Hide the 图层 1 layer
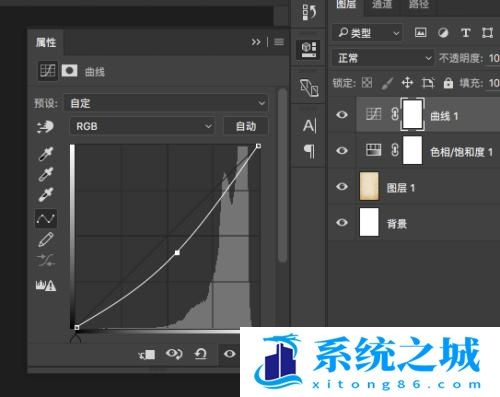The width and height of the screenshot is (500, 397). (x=342, y=186)
